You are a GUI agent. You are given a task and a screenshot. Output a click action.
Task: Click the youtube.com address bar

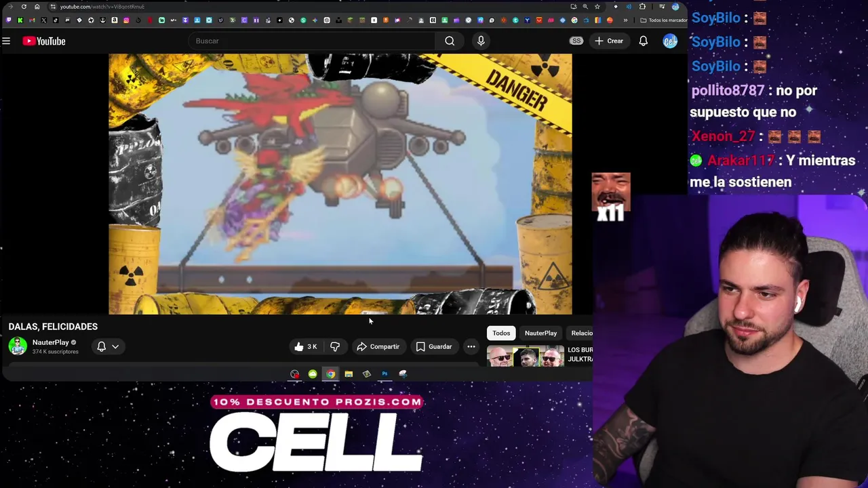(x=102, y=7)
